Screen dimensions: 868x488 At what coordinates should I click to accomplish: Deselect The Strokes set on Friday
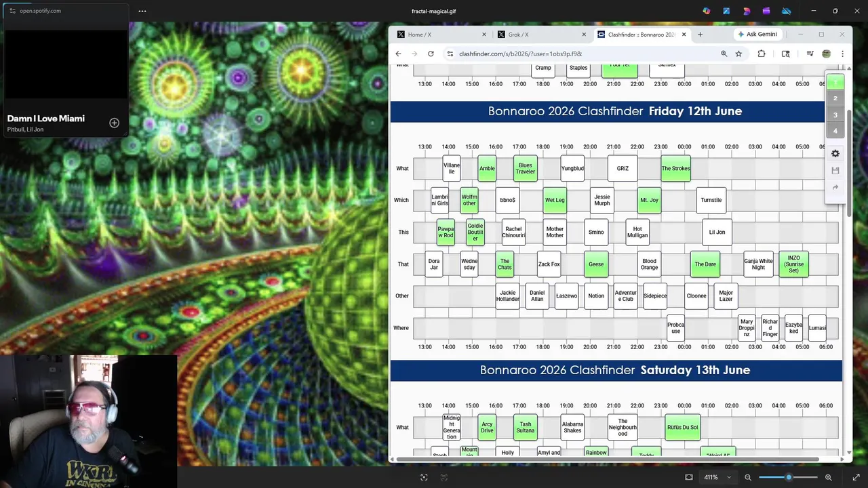675,168
